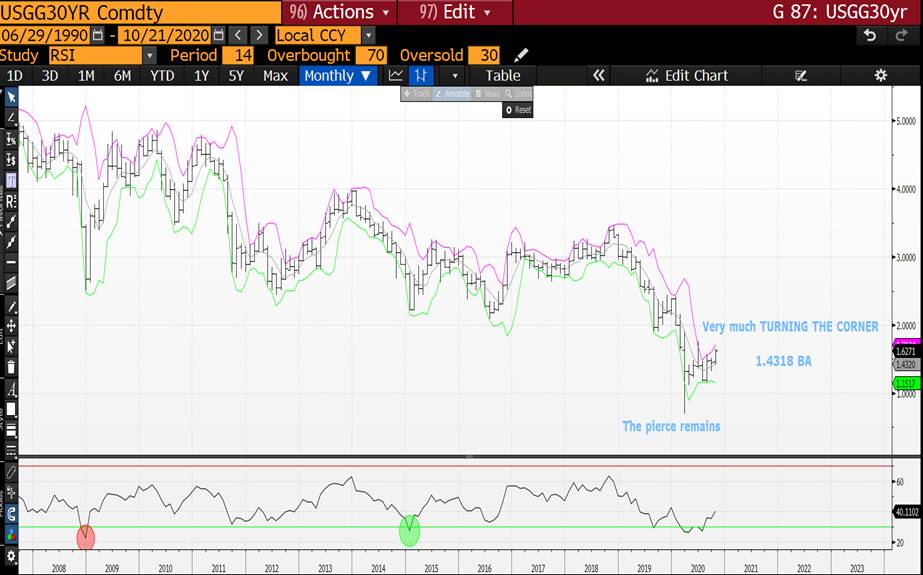The width and height of the screenshot is (923, 575).
Task: Toggle the Track mode button
Action: [417, 94]
